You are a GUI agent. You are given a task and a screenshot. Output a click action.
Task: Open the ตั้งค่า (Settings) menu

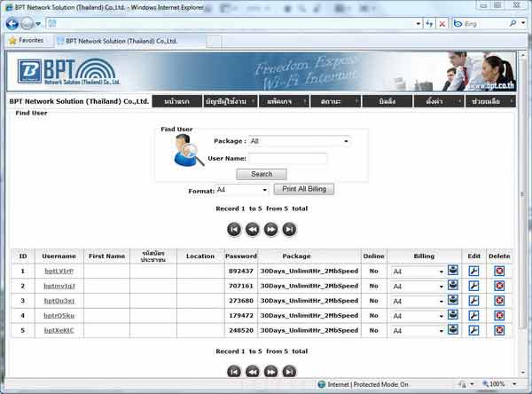click(438, 101)
